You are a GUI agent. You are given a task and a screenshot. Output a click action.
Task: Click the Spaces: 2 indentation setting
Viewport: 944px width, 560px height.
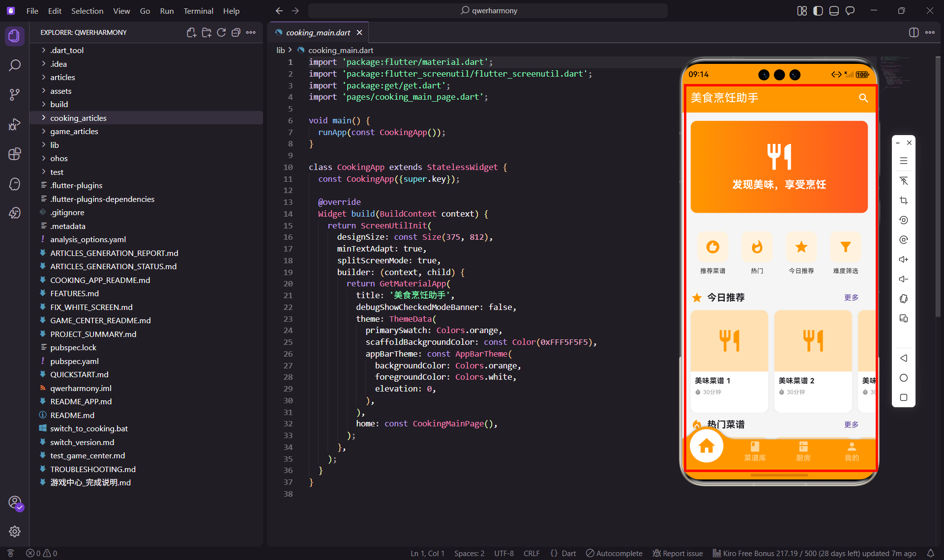click(x=469, y=553)
